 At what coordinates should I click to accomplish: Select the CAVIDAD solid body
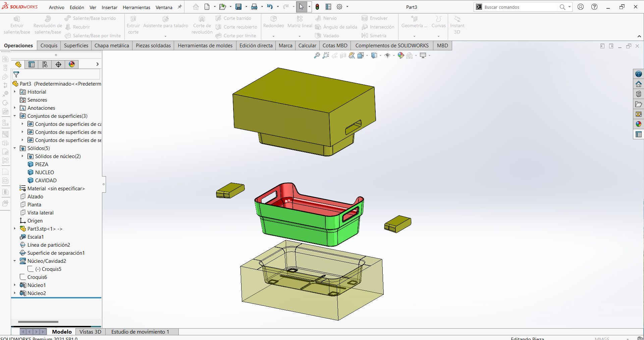(46, 181)
